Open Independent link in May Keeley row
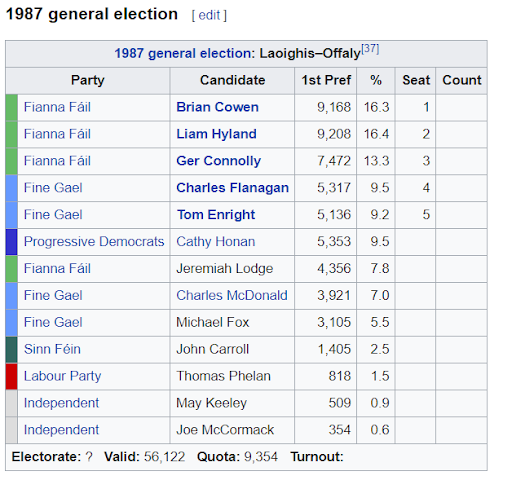 [x=61, y=403]
